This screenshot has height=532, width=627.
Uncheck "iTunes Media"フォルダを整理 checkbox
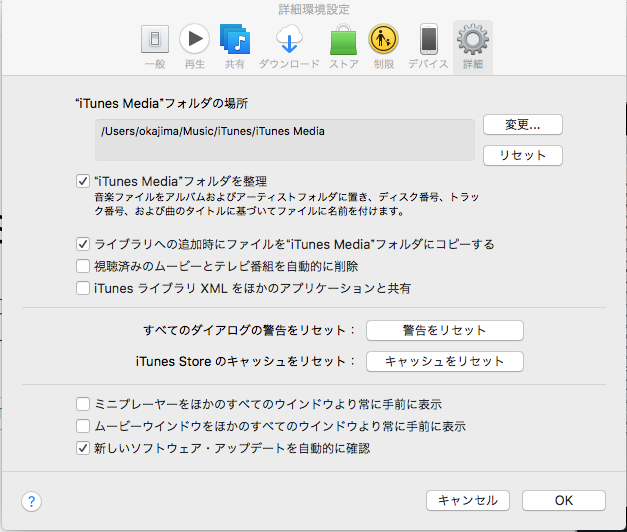(x=83, y=181)
